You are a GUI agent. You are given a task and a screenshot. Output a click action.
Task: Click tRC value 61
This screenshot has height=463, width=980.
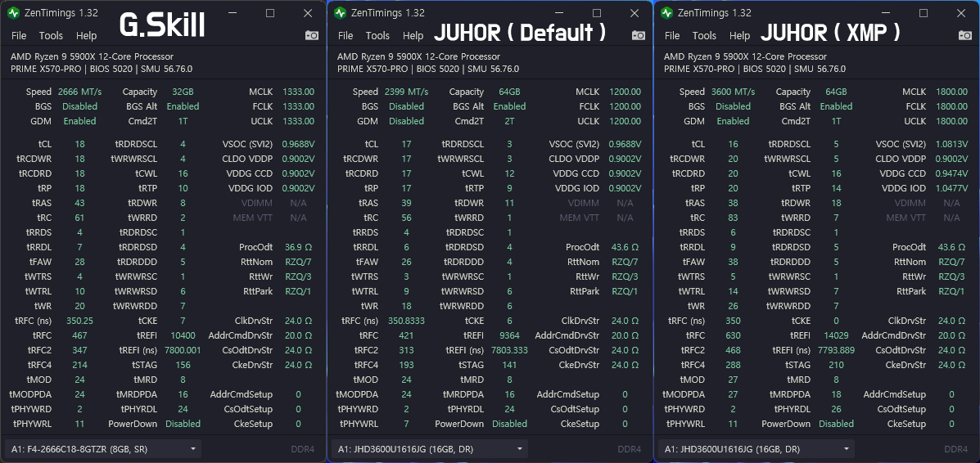(x=79, y=218)
